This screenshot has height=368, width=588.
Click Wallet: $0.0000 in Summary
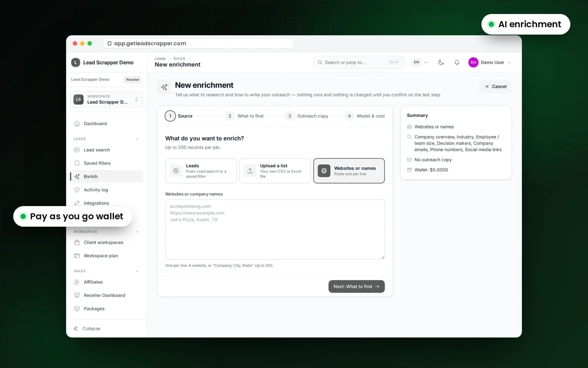(431, 170)
